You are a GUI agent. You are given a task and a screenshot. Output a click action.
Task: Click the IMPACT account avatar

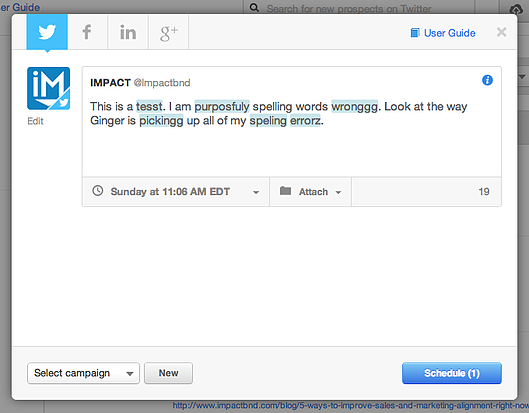[49, 88]
